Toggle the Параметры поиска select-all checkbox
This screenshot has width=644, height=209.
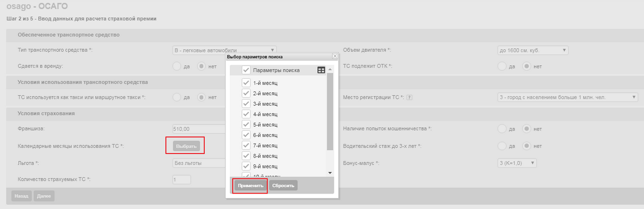click(246, 70)
